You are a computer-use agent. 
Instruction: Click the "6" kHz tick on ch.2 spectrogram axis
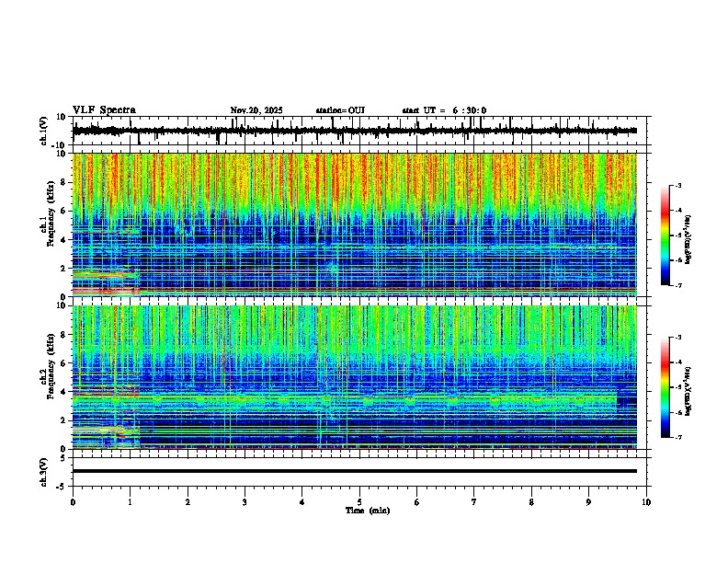coord(63,362)
